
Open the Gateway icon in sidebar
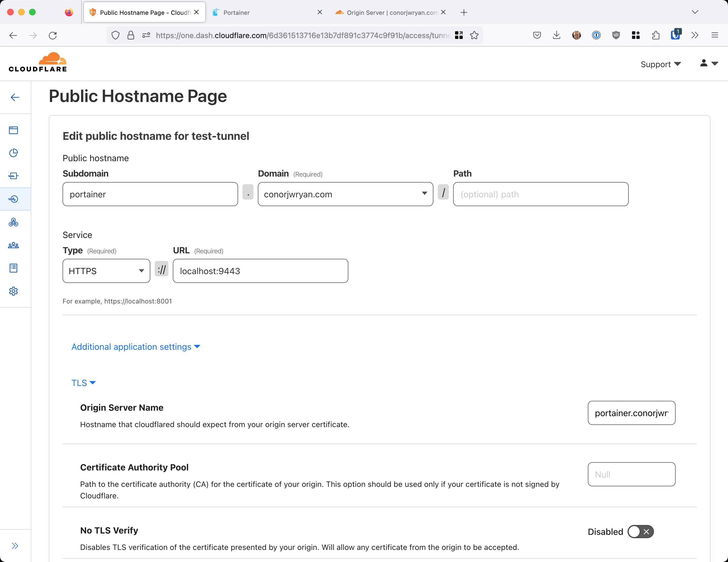click(x=13, y=176)
